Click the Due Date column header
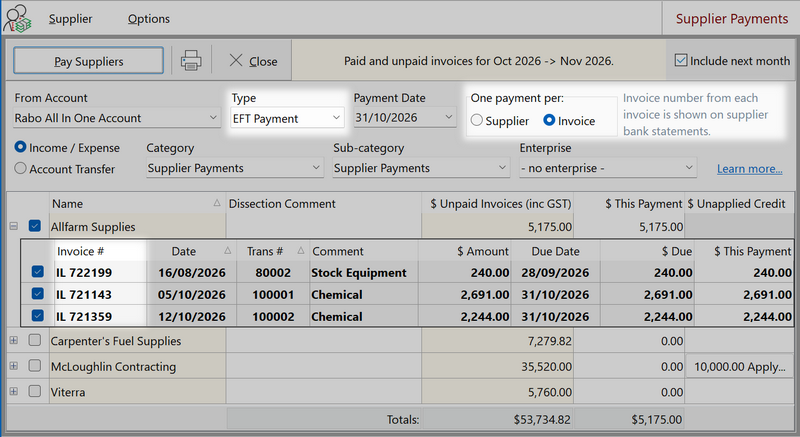 [x=555, y=251]
